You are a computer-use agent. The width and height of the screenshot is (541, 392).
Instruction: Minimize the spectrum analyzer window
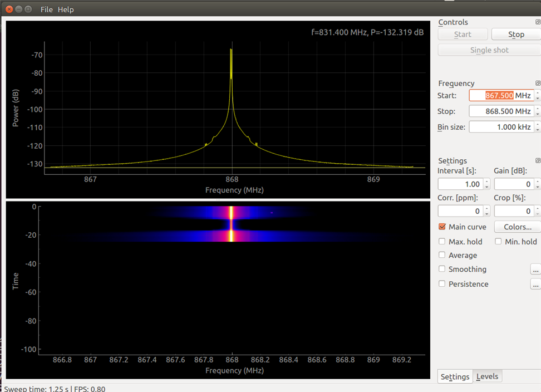coord(19,9)
